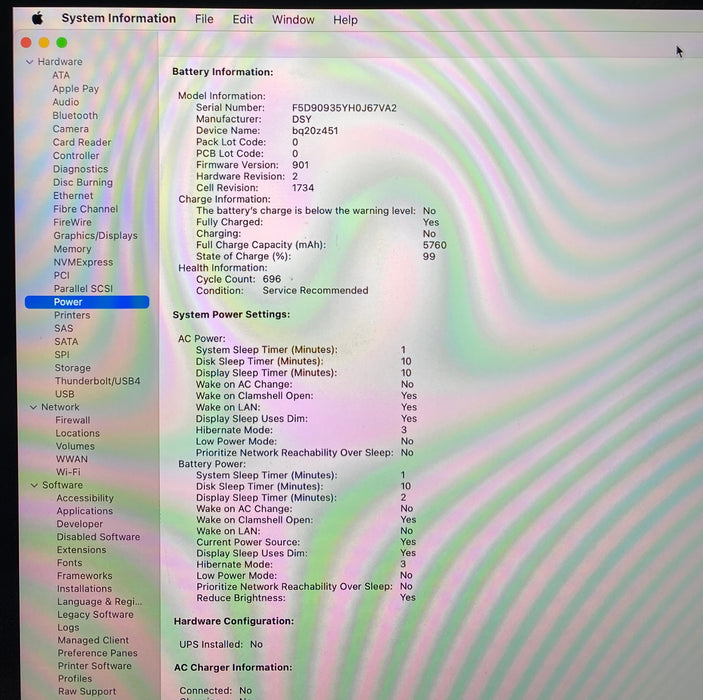The height and width of the screenshot is (700, 703).
Task: Select Disabled Software in the sidebar
Action: (x=98, y=537)
